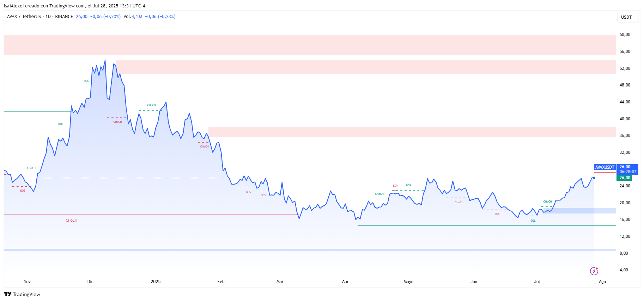The image size is (644, 301).
Task: Click the TradingView logo at bottom left
Action: (22, 294)
